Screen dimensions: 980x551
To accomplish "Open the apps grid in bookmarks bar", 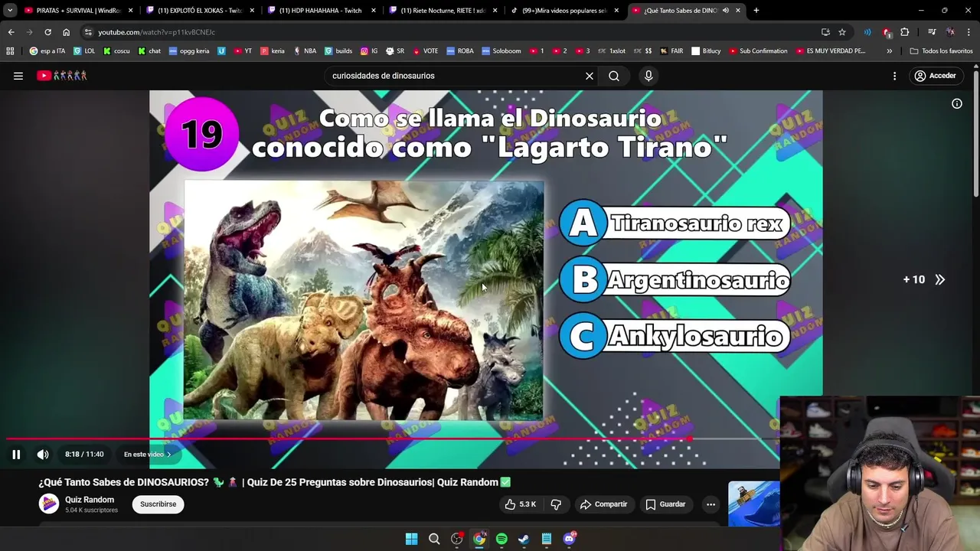I will click(10, 51).
